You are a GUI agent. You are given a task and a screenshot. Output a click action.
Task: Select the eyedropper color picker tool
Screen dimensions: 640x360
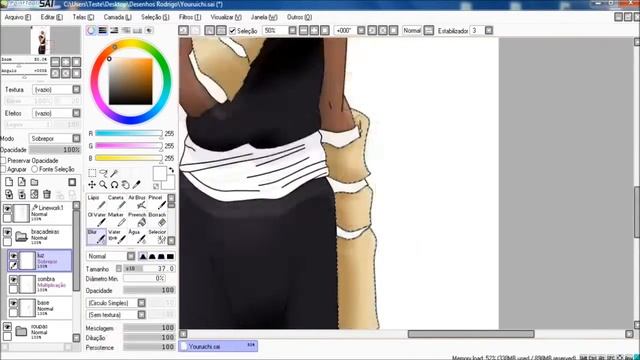[136, 185]
